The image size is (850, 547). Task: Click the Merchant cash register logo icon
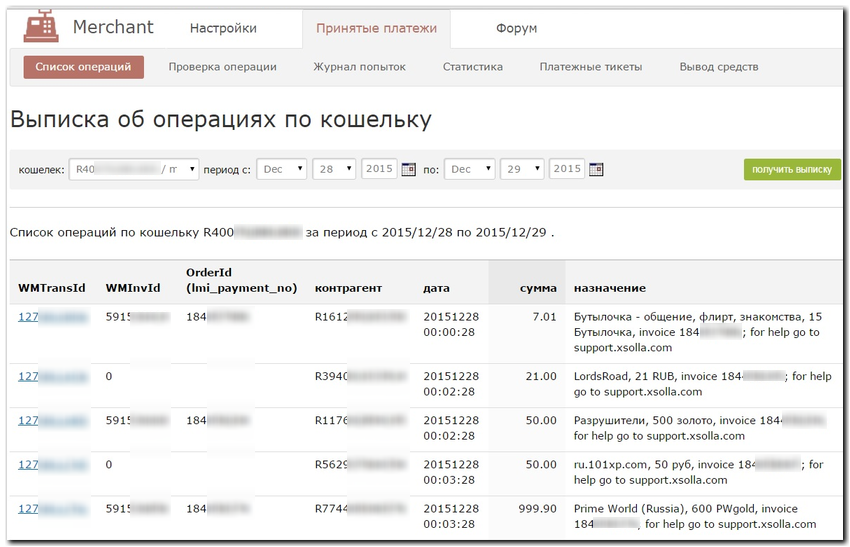[40, 26]
